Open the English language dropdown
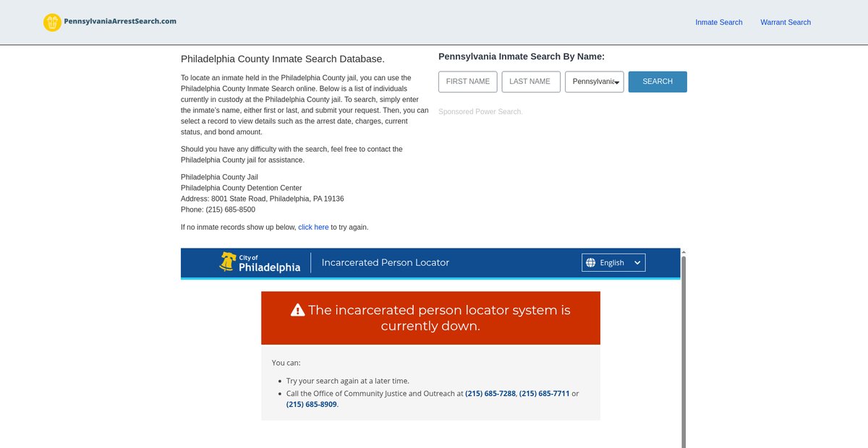Viewport: 868px width, 448px height. pyautogui.click(x=613, y=262)
